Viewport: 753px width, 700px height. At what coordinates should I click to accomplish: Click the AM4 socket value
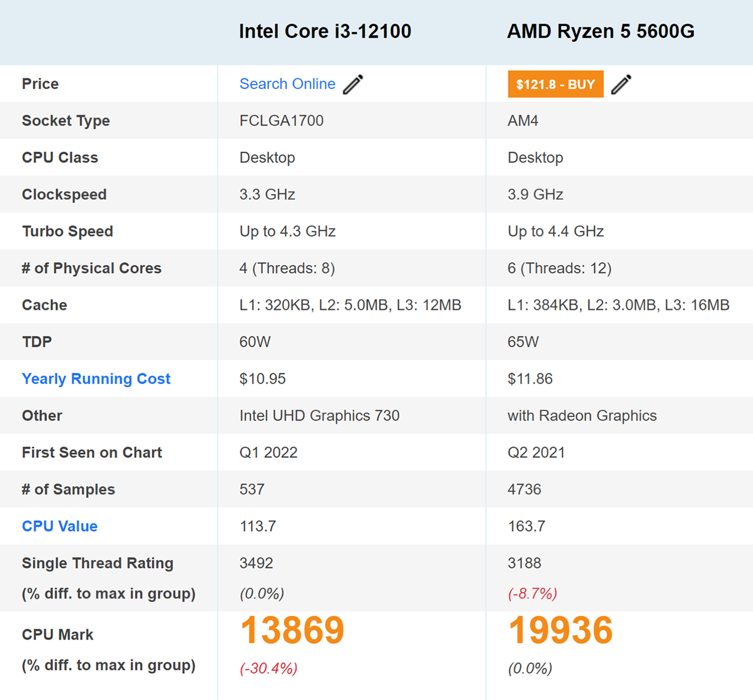pyautogui.click(x=523, y=121)
